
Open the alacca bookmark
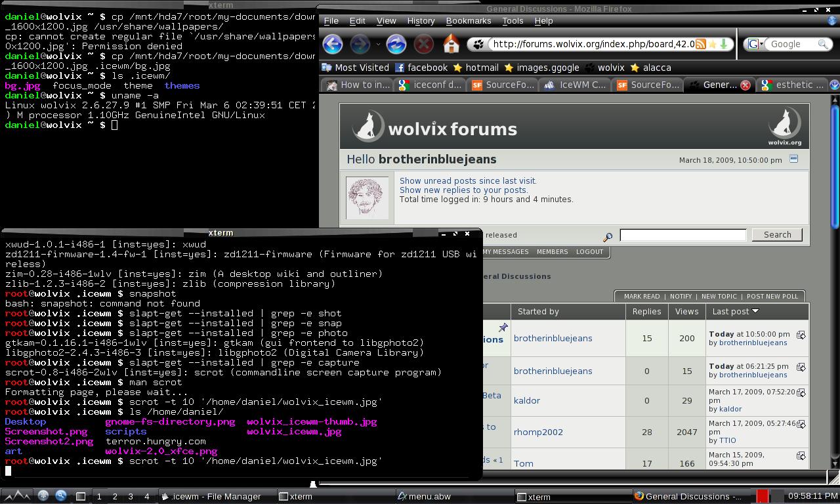point(650,68)
